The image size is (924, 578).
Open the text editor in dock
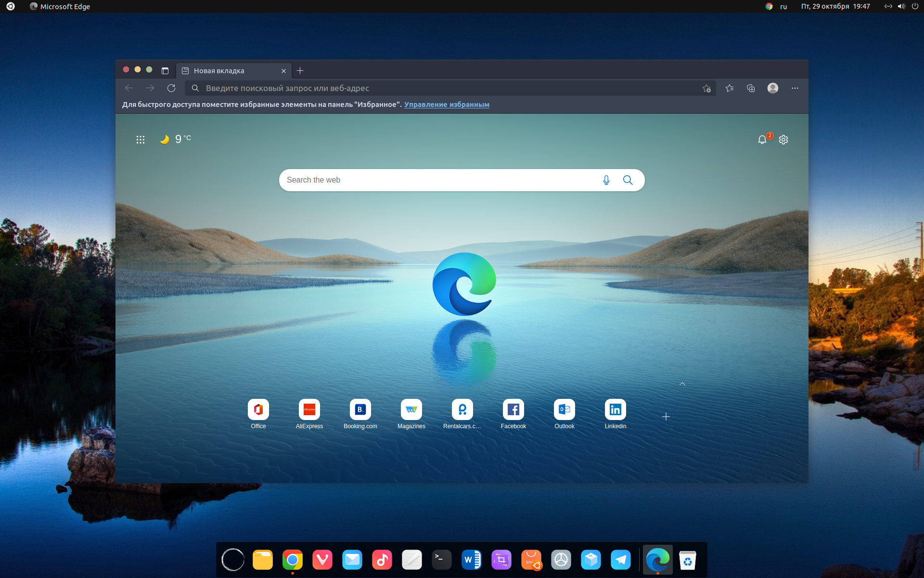point(412,560)
